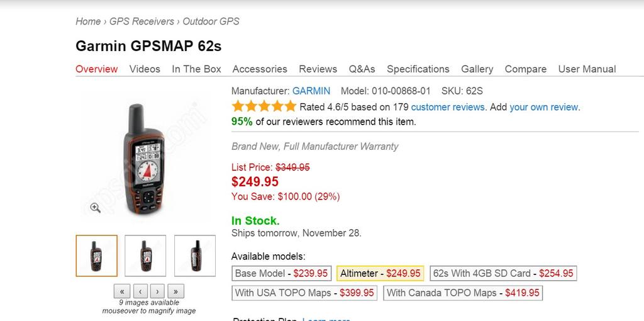Screen dimensions: 644x321
Task: Select With Canada TOPO Maps model
Action: [x=462, y=293]
